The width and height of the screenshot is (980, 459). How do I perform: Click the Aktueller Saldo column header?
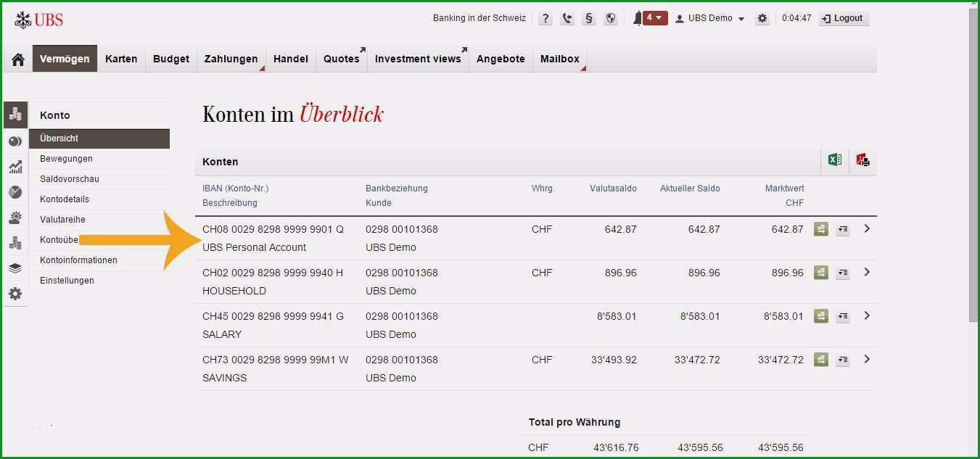[x=690, y=189]
